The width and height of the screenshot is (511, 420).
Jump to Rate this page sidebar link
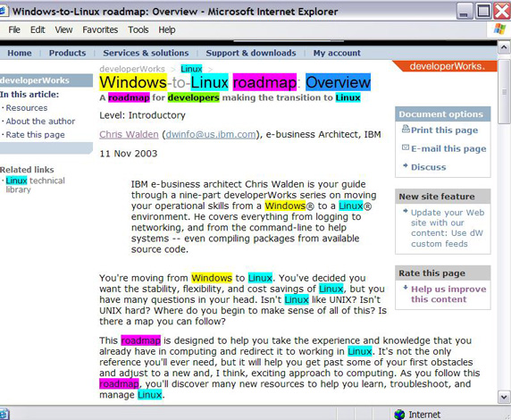[x=35, y=135]
